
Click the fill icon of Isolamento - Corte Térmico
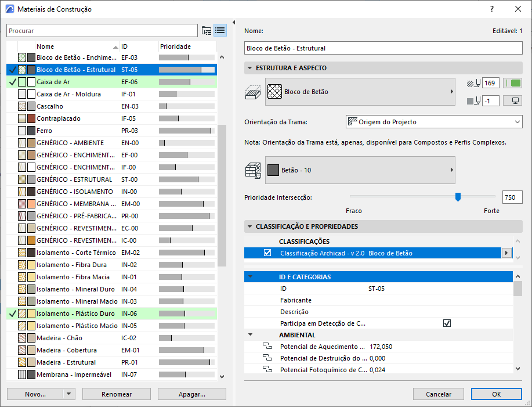pos(22,253)
